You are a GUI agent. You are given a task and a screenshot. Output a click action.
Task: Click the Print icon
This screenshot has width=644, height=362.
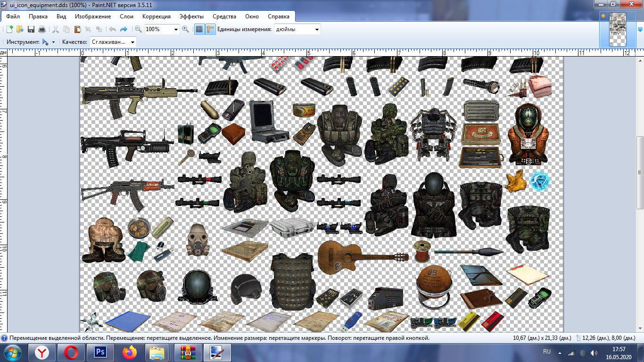tap(42, 29)
